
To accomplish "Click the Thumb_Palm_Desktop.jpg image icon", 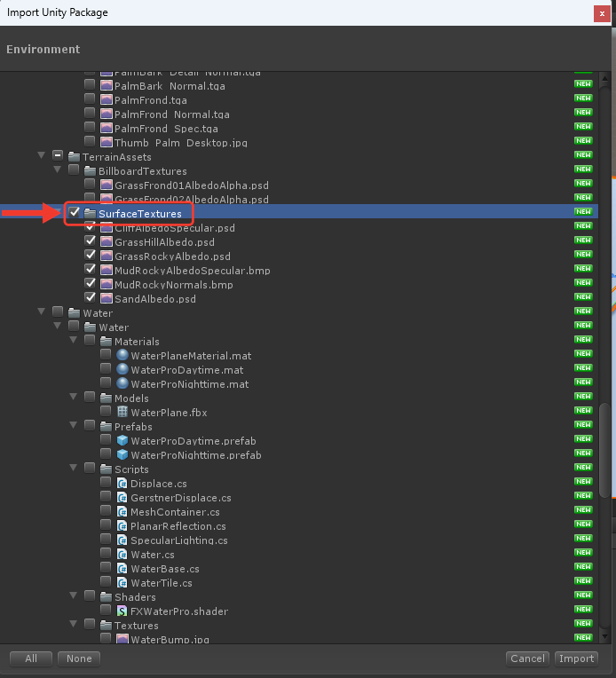I will click(107, 142).
